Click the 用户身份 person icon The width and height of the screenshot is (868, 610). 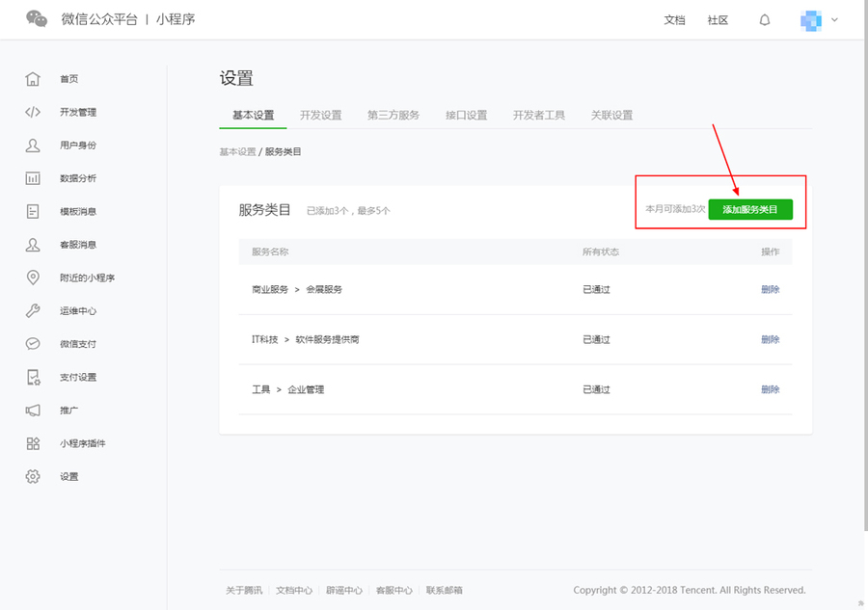pos(33,145)
